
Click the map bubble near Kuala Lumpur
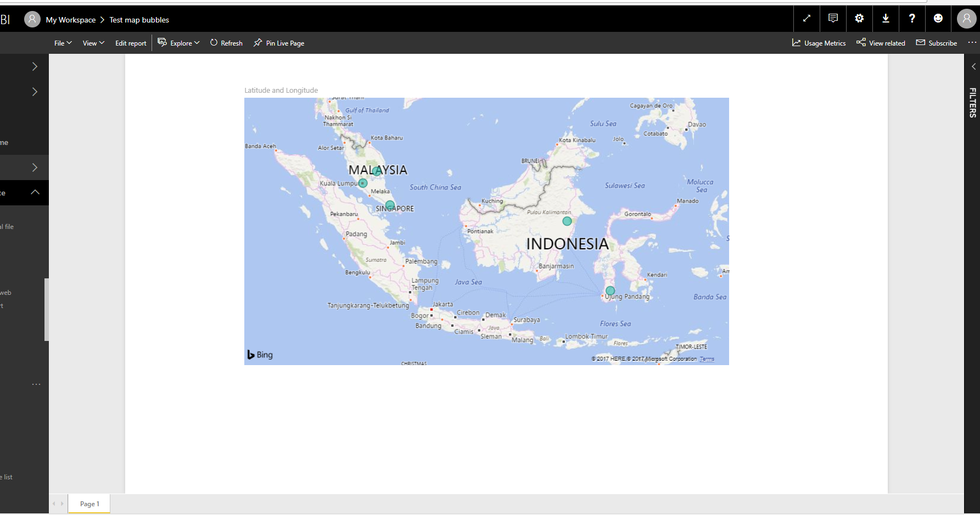363,183
